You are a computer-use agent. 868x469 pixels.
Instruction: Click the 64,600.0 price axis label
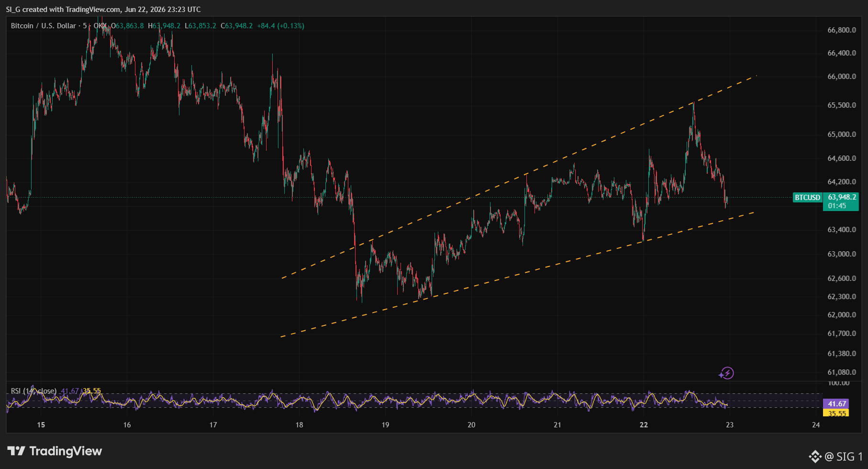coord(842,158)
